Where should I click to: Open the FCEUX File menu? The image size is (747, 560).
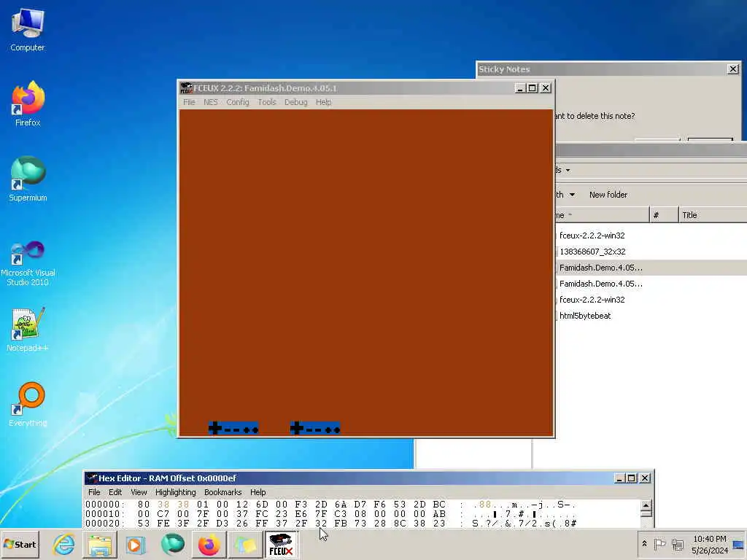(189, 102)
